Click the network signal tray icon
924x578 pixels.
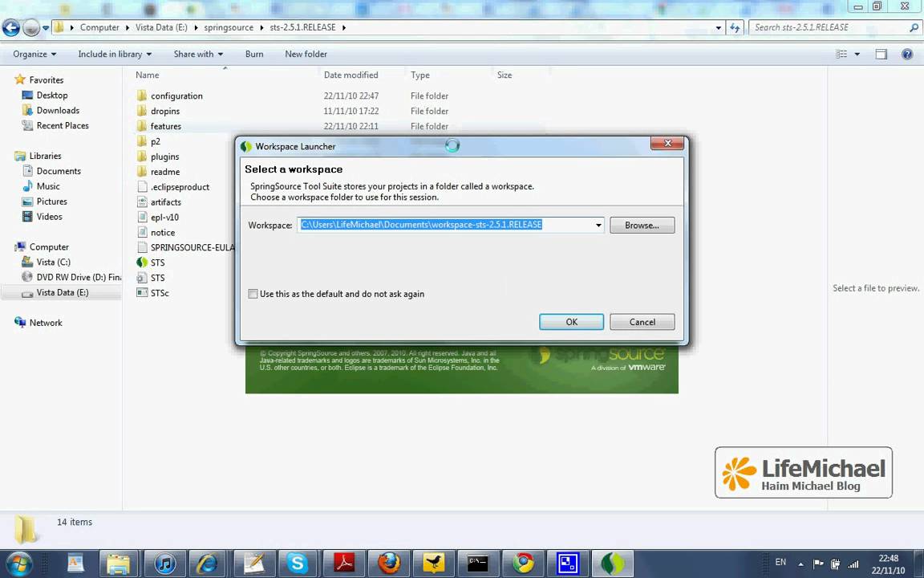(x=853, y=564)
